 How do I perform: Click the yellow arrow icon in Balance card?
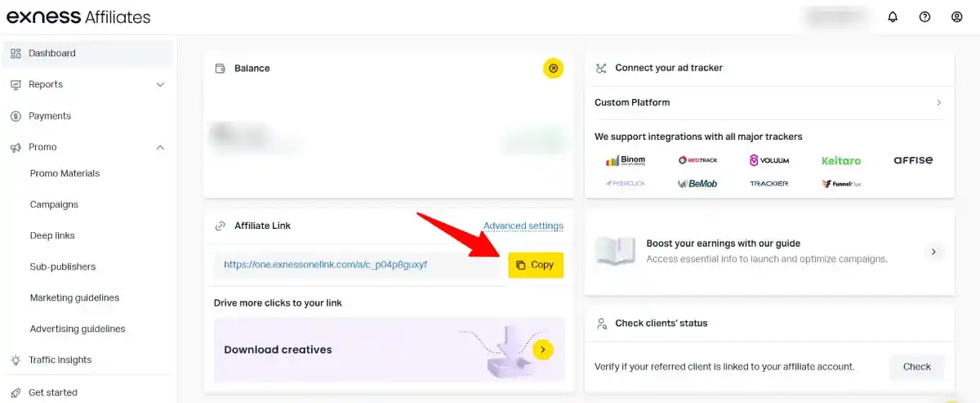(553, 69)
